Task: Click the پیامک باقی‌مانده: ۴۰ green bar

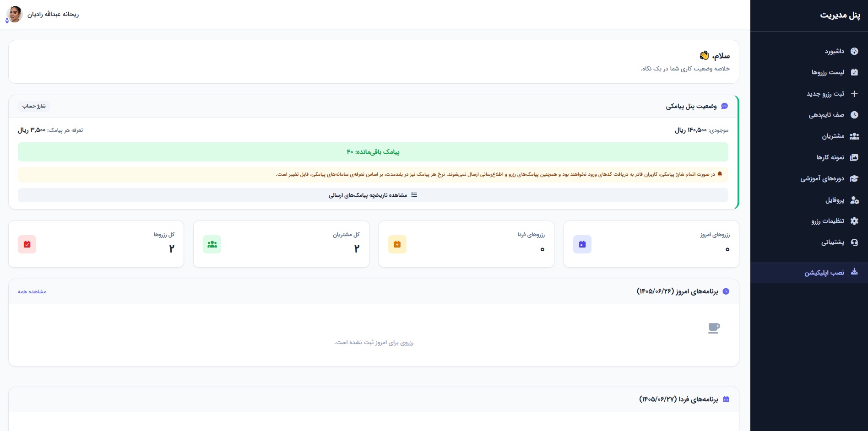Action: point(373,152)
